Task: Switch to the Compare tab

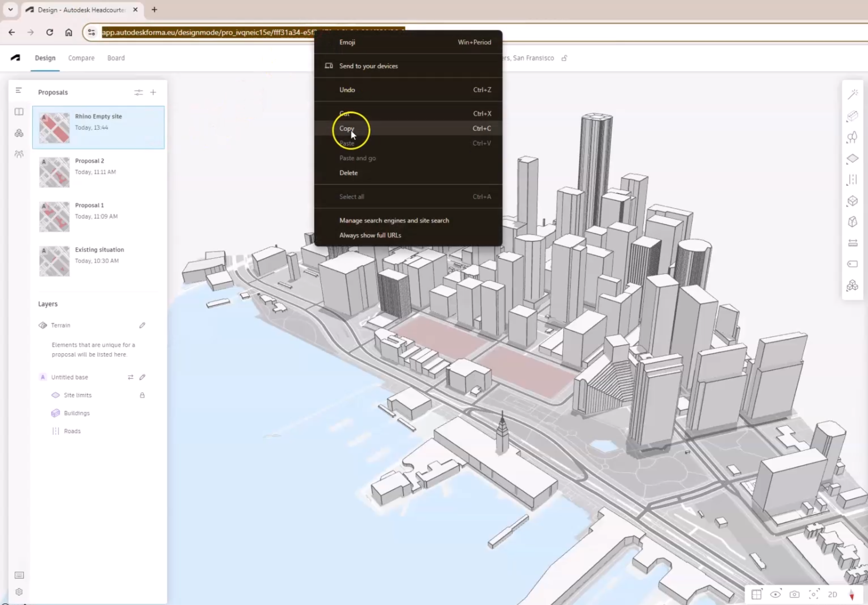Action: tap(81, 58)
